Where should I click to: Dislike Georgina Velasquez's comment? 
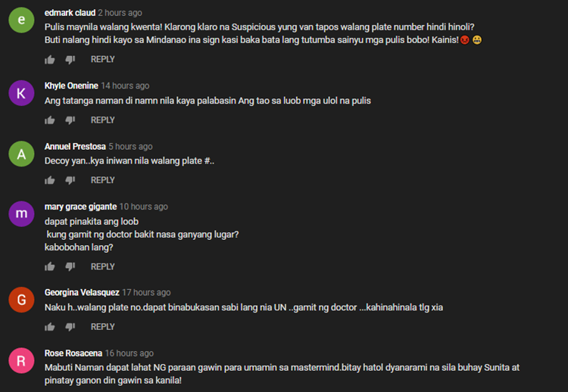(x=70, y=327)
